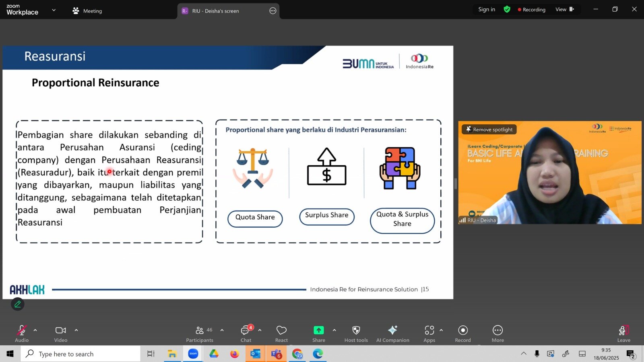644x362 pixels.
Task: Click the green encryption shield icon
Action: coord(507,9)
